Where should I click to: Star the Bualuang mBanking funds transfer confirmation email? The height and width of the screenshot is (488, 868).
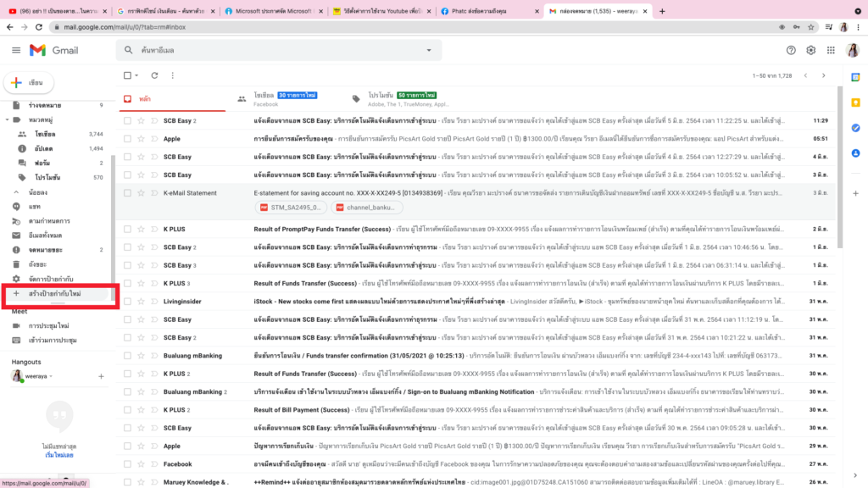142,356
